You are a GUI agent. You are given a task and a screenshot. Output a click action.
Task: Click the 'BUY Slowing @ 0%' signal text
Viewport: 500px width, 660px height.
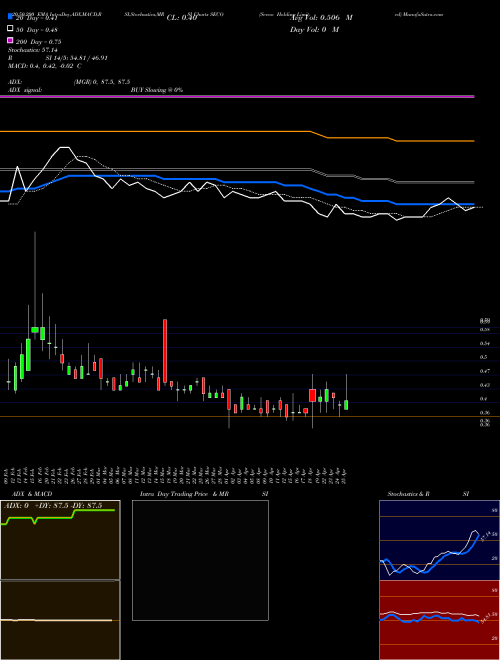[157, 90]
